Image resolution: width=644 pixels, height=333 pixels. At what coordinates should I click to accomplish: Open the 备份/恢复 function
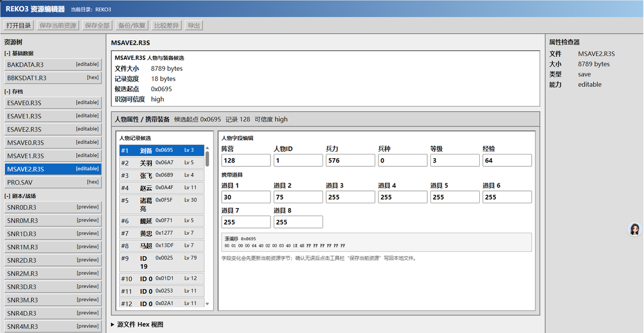pyautogui.click(x=131, y=25)
